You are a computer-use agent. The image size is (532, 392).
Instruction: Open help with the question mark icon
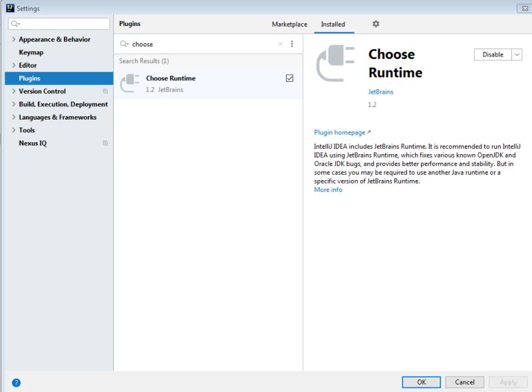pos(16,383)
